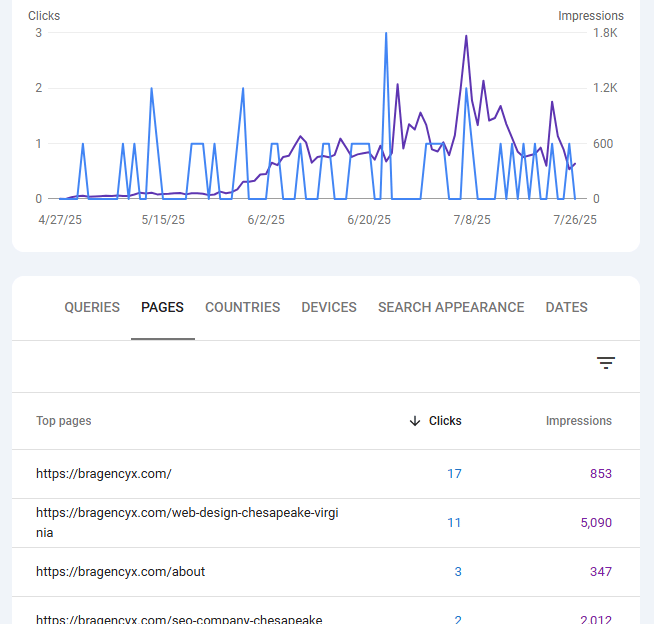Image resolution: width=654 pixels, height=624 pixels.
Task: Click the 11 clicks value
Action: tap(454, 523)
